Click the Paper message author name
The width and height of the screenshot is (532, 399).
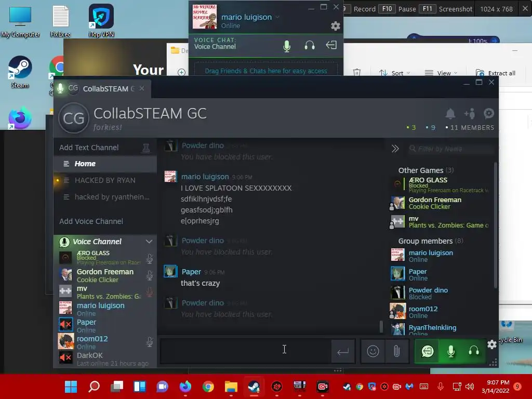[191, 272]
